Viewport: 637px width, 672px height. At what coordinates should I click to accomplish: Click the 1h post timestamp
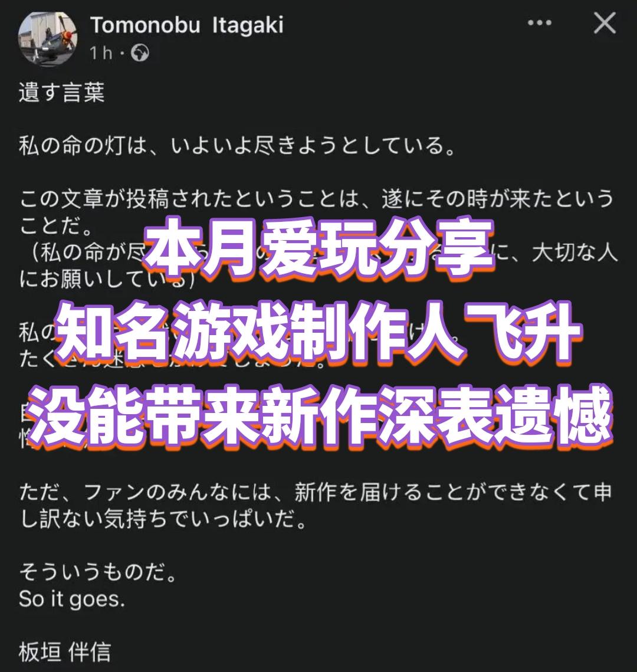pyautogui.click(x=101, y=53)
